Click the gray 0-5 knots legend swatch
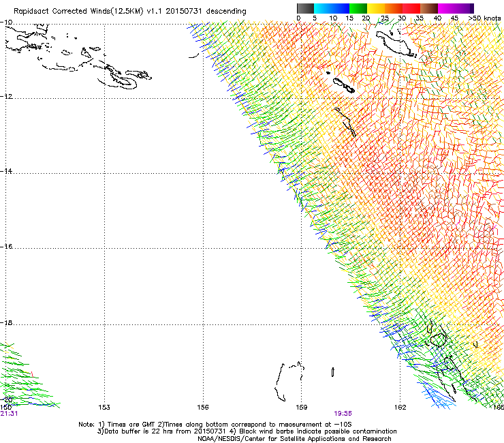This screenshot has height=443, width=504. (x=305, y=8)
